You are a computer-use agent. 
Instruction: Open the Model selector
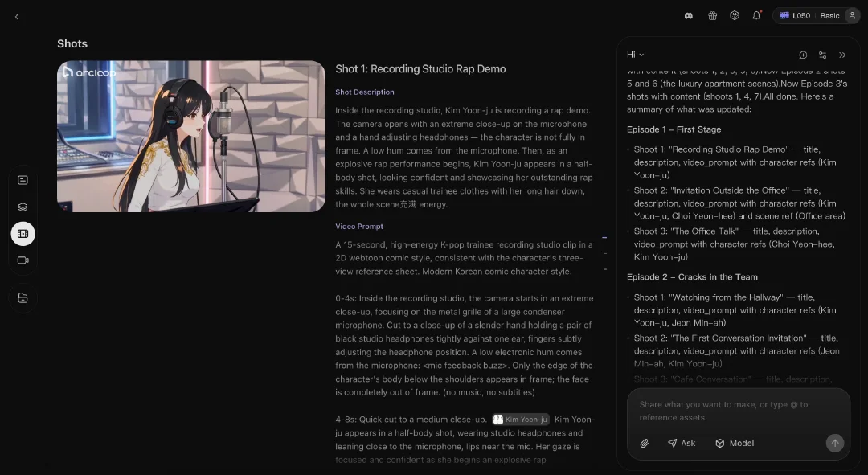click(x=735, y=443)
